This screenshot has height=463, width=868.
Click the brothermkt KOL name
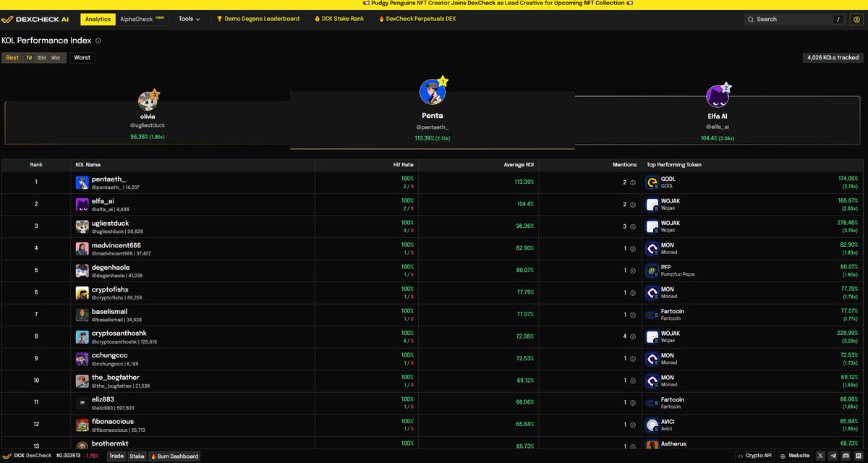[x=109, y=443]
